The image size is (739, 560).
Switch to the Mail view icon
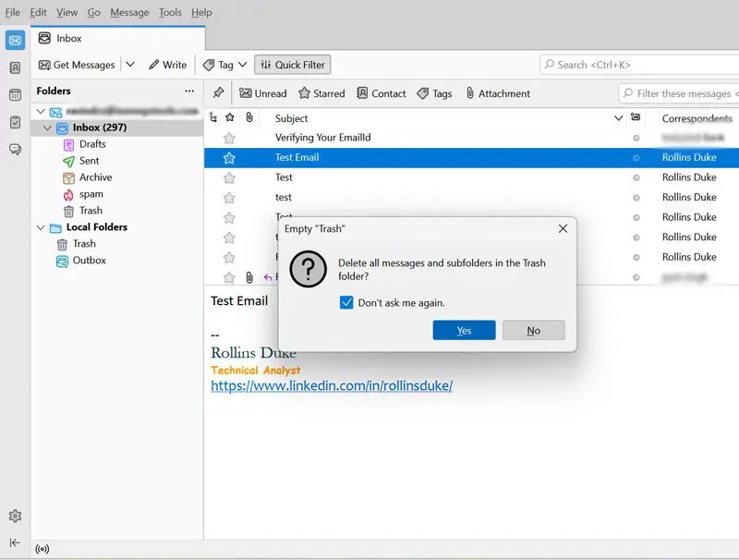[x=15, y=41]
